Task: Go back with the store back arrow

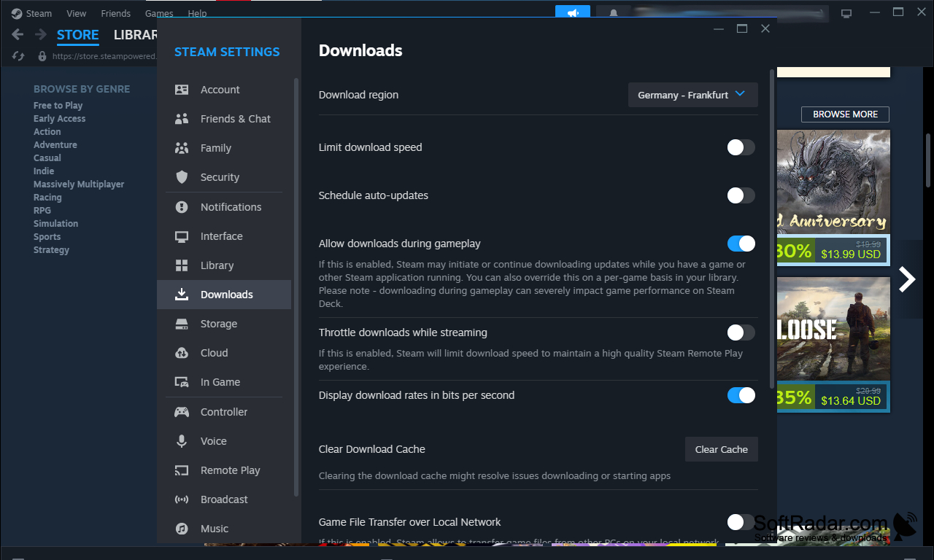Action: (x=18, y=34)
